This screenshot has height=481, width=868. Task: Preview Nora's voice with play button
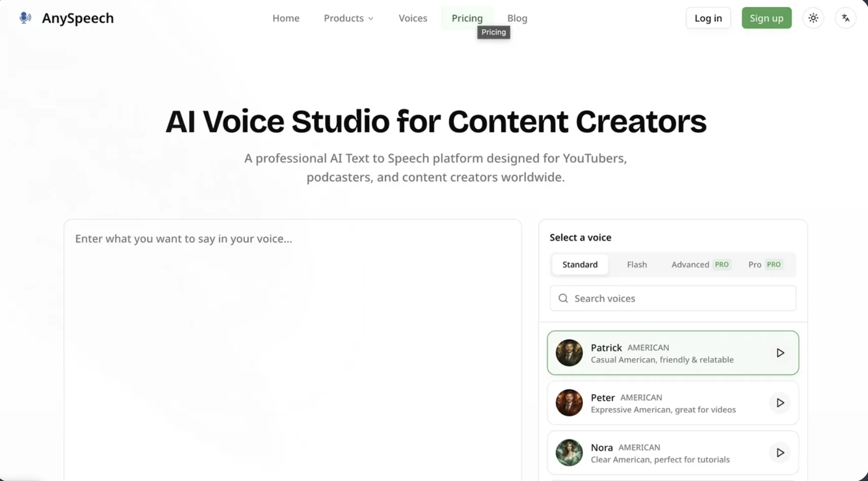[780, 452]
